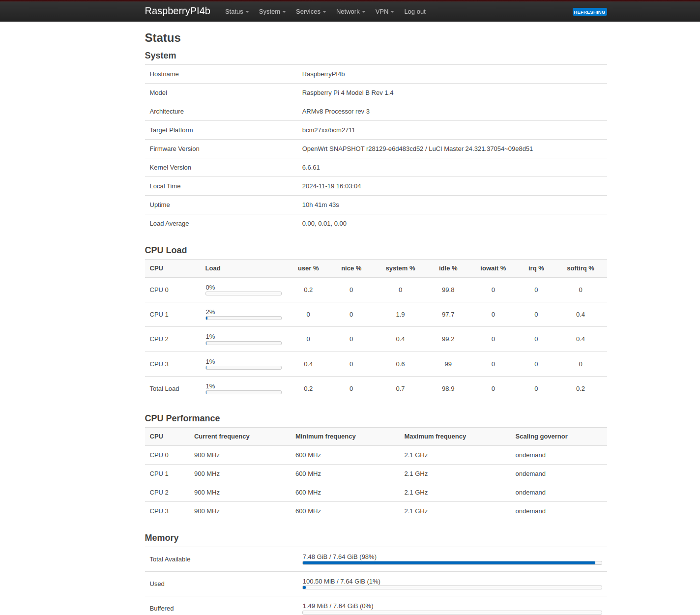Select CPU 0 idle value 99.8
The height and width of the screenshot is (615, 700).
(448, 290)
